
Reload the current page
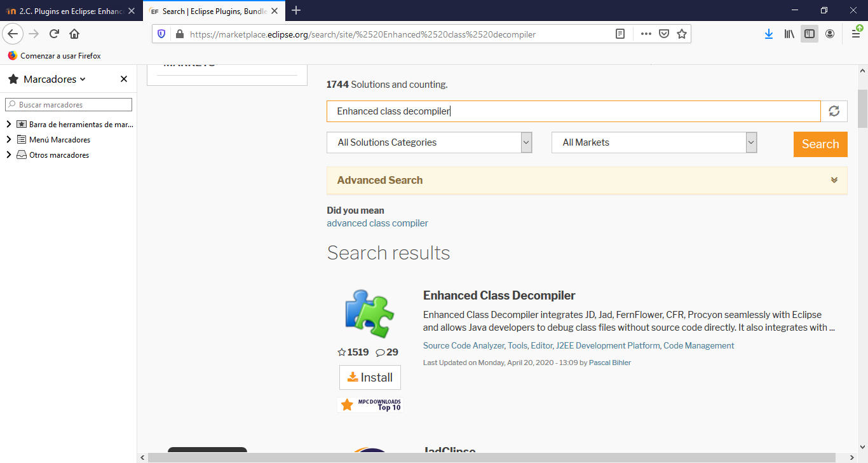tap(54, 34)
